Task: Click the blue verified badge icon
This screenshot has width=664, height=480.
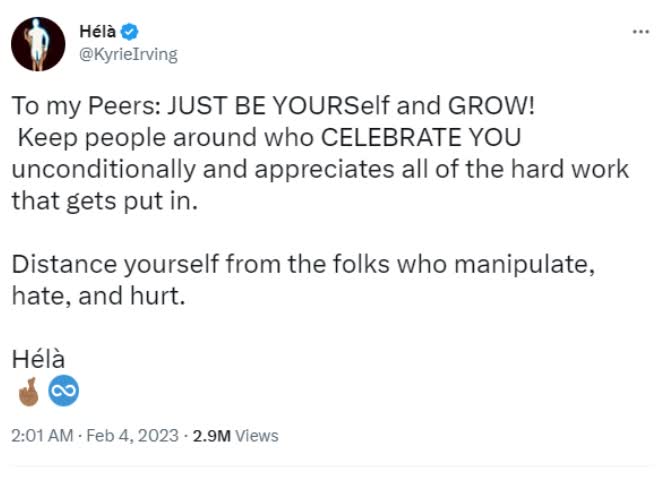Action: (129, 32)
